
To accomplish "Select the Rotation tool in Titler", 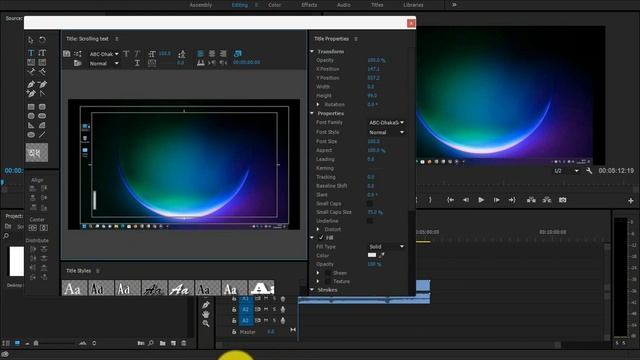I will [42, 40].
